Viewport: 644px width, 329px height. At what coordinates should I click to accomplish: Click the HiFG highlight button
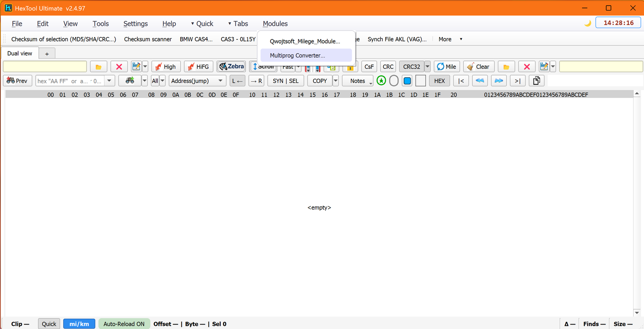pyautogui.click(x=199, y=67)
